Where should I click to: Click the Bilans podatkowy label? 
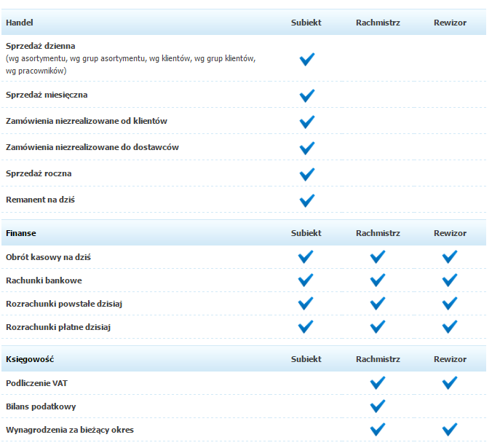(x=41, y=406)
